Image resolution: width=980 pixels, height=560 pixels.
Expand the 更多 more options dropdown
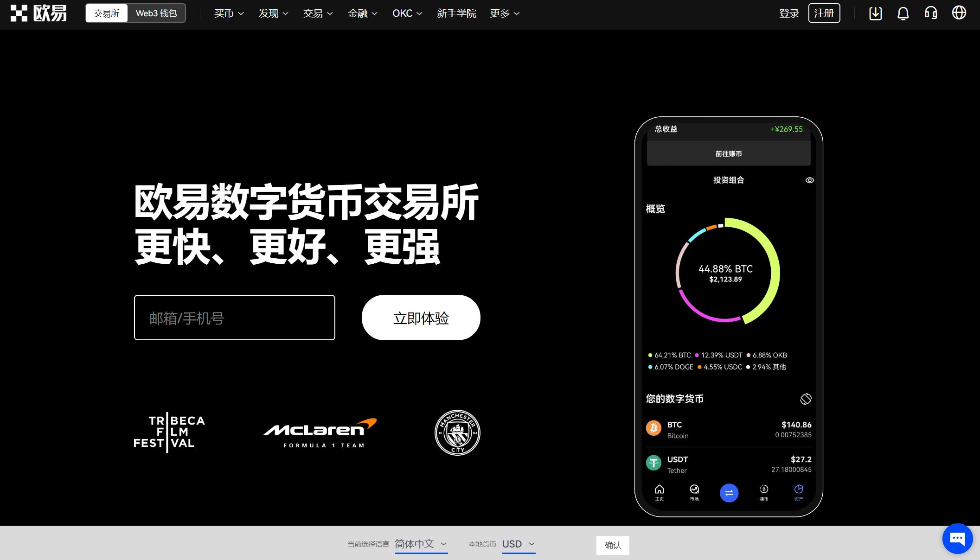[504, 13]
